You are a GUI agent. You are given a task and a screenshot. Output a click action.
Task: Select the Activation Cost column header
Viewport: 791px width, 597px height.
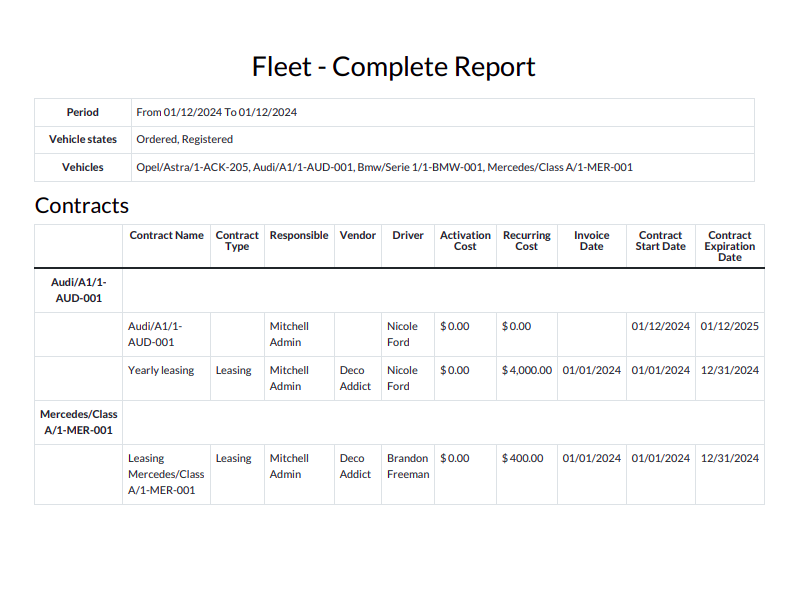(465, 241)
